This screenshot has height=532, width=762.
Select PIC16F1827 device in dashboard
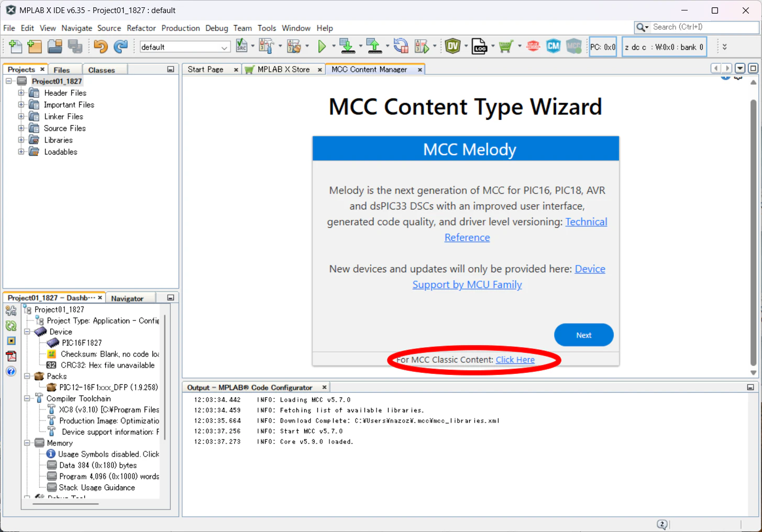(82, 343)
